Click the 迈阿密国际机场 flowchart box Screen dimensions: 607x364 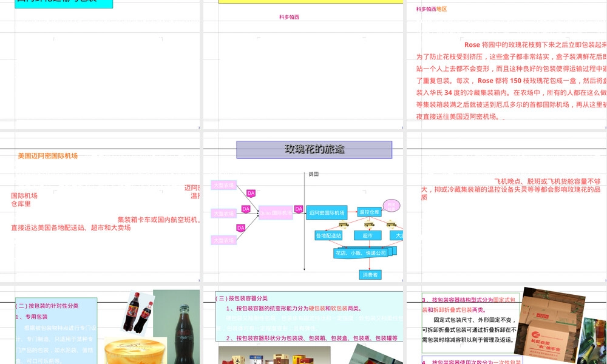click(327, 212)
